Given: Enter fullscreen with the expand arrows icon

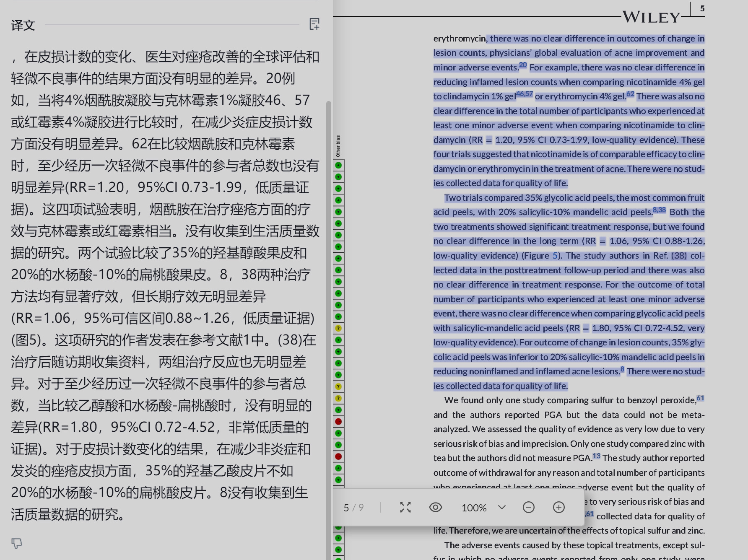Looking at the screenshot, I should pyautogui.click(x=405, y=508).
